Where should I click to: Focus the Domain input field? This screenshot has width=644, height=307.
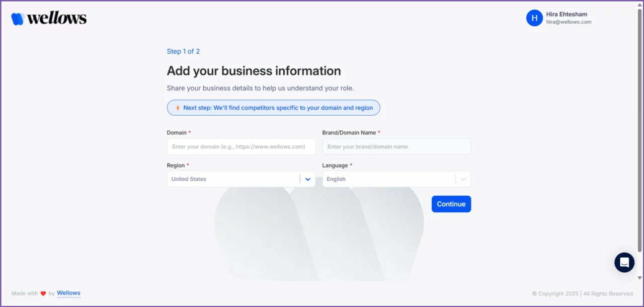pos(241,146)
